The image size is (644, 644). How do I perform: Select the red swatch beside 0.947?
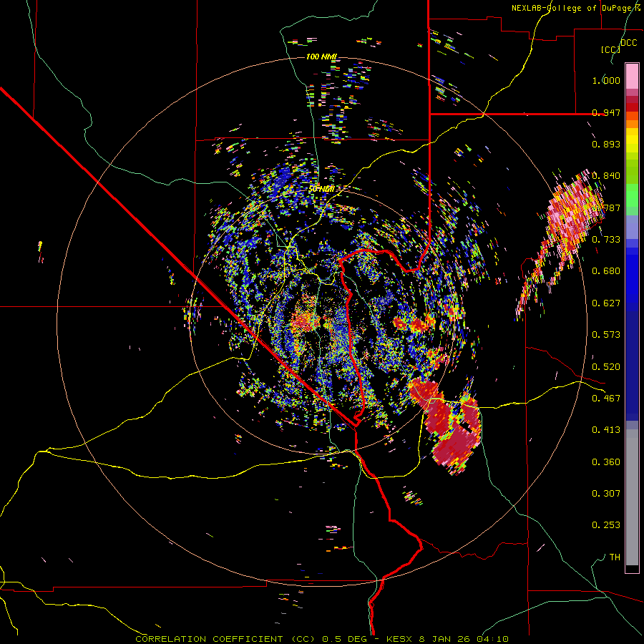coord(632,107)
